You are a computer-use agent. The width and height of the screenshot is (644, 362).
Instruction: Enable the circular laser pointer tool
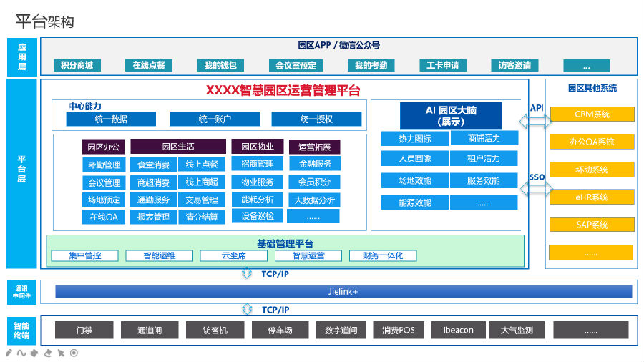click(x=74, y=353)
